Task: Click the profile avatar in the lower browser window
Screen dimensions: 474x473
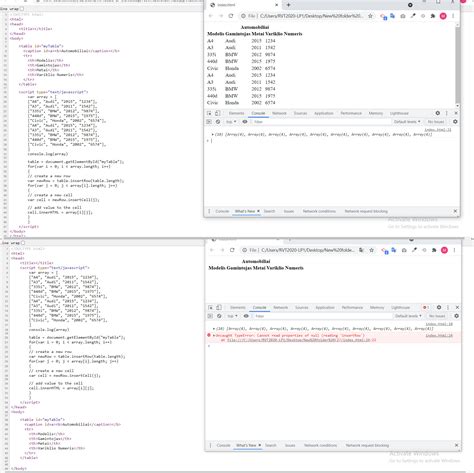Action: point(444,250)
